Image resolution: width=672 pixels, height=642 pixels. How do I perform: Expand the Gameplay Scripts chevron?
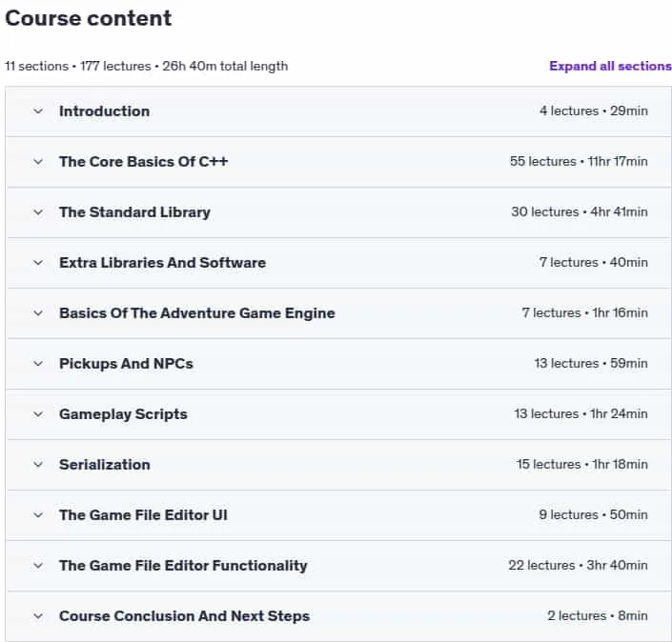pyautogui.click(x=38, y=414)
